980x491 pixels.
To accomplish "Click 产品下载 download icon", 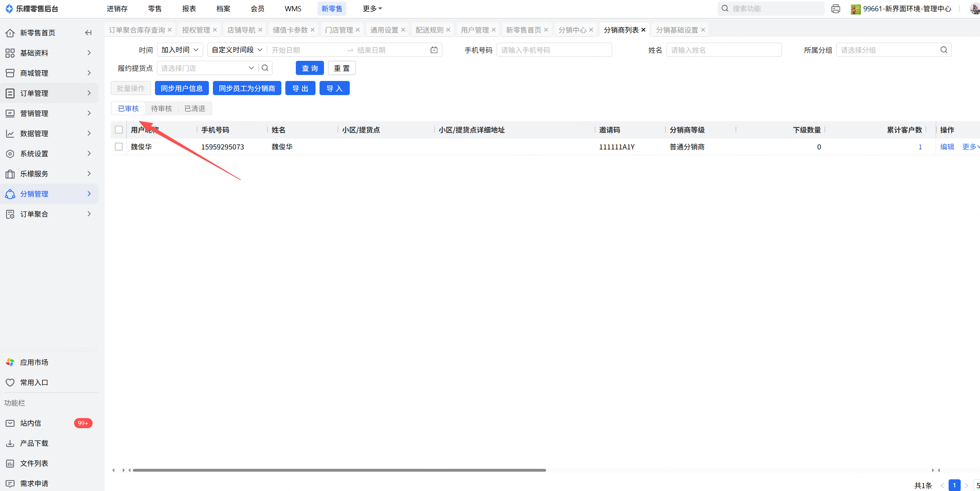I will click(x=10, y=443).
